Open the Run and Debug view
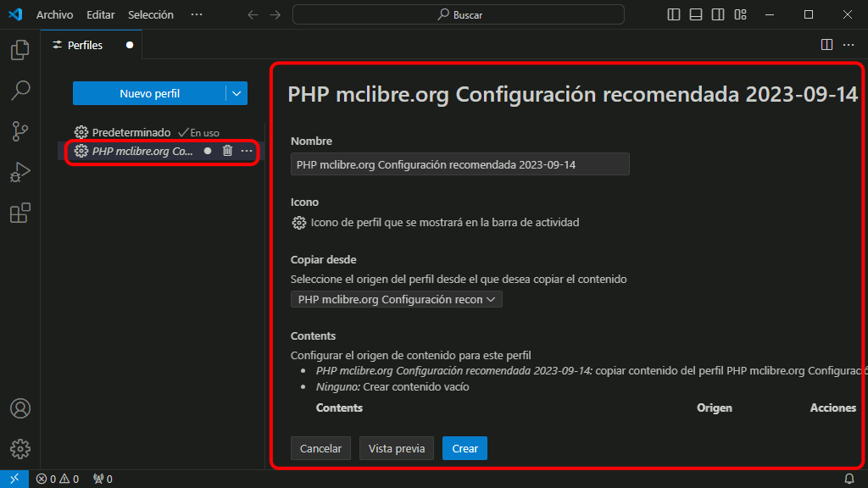 pyautogui.click(x=20, y=172)
